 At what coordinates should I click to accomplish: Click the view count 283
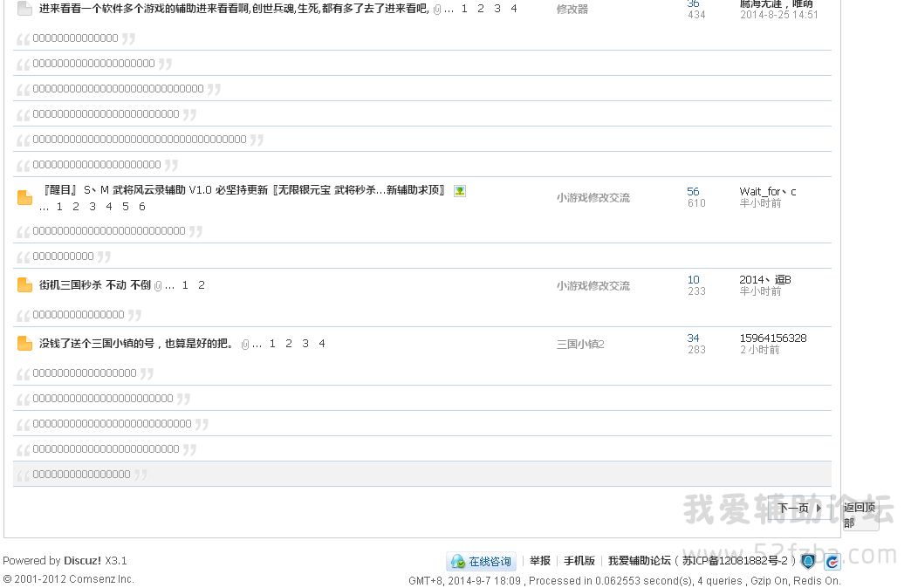click(696, 350)
